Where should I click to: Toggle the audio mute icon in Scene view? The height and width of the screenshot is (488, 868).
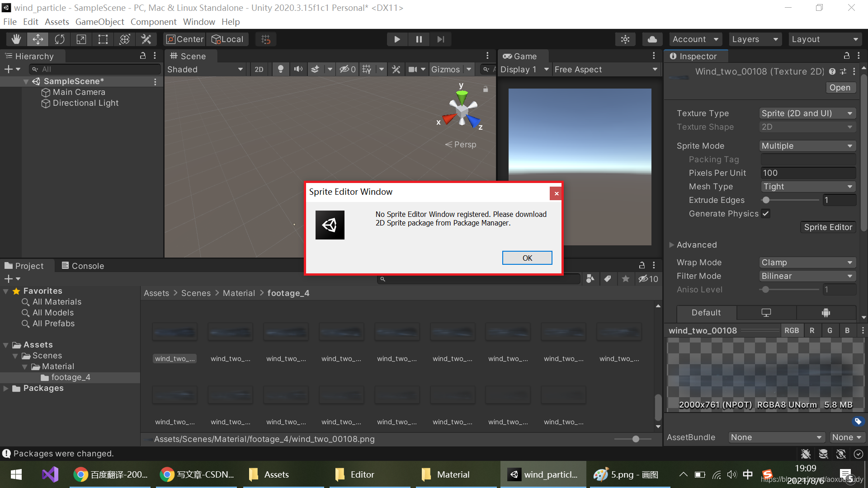click(x=297, y=70)
